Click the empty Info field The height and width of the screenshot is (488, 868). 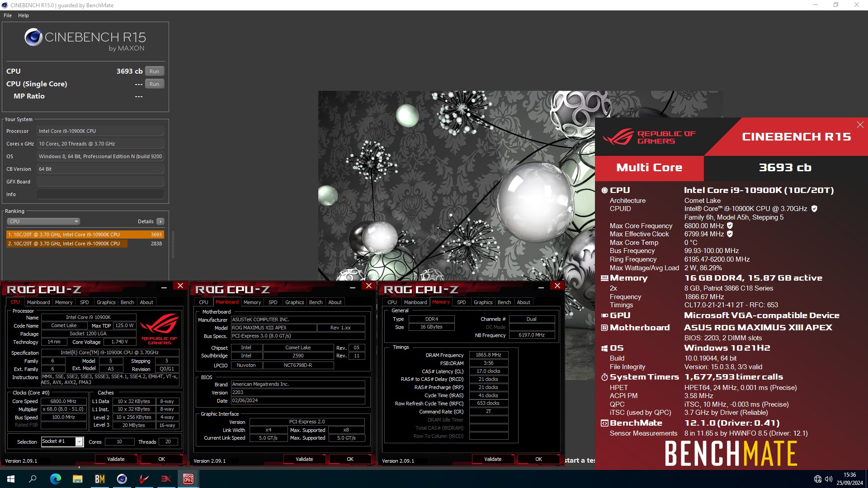[x=100, y=194]
